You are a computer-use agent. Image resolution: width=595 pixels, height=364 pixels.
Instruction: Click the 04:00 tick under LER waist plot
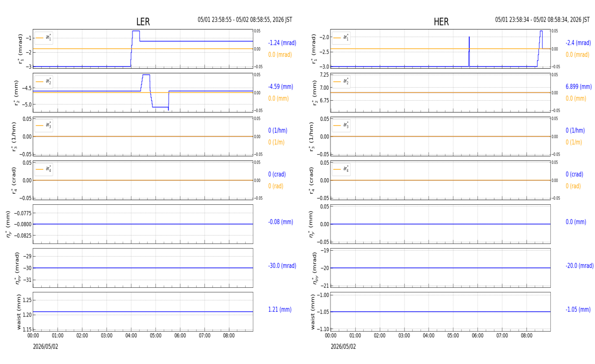point(131,336)
